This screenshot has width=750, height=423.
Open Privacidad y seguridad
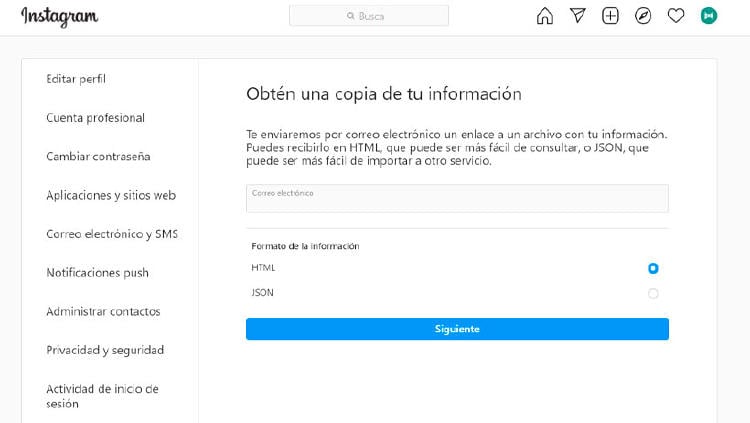click(x=105, y=350)
